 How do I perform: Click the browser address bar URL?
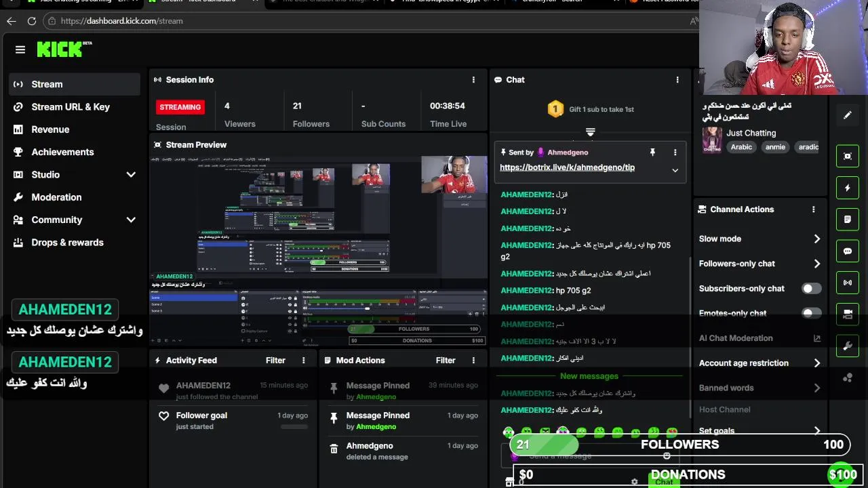[121, 21]
